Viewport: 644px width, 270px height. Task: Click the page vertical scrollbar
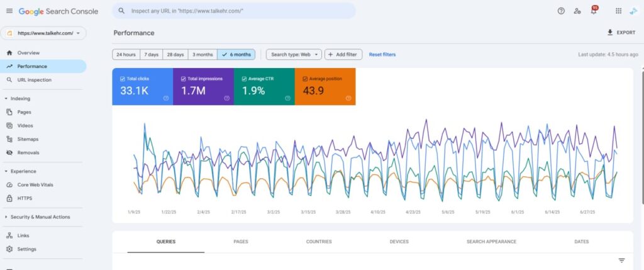click(642, 135)
